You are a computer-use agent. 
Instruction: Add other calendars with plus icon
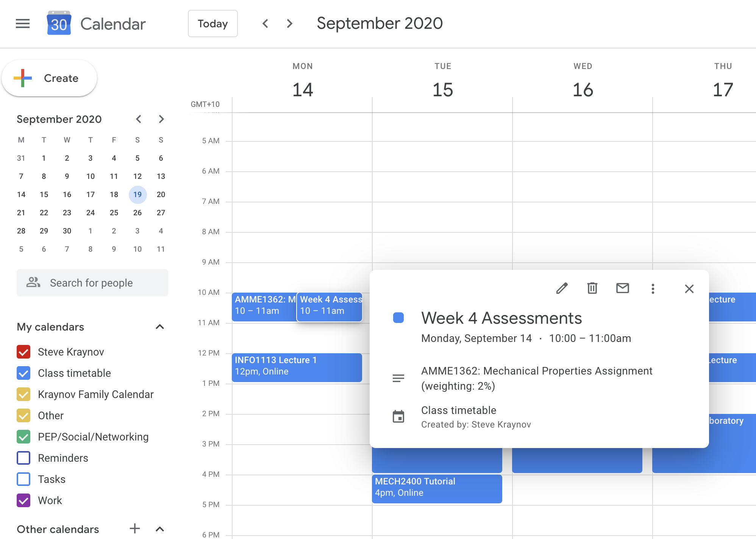click(x=135, y=528)
